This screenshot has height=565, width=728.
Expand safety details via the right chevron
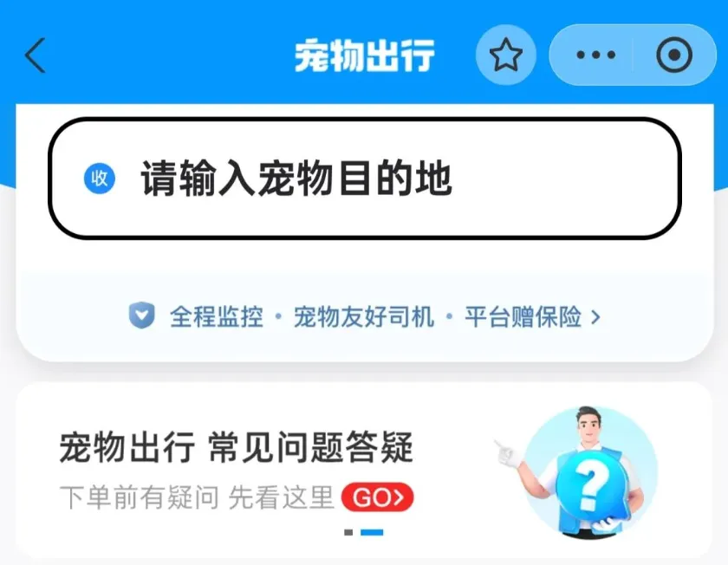(595, 317)
